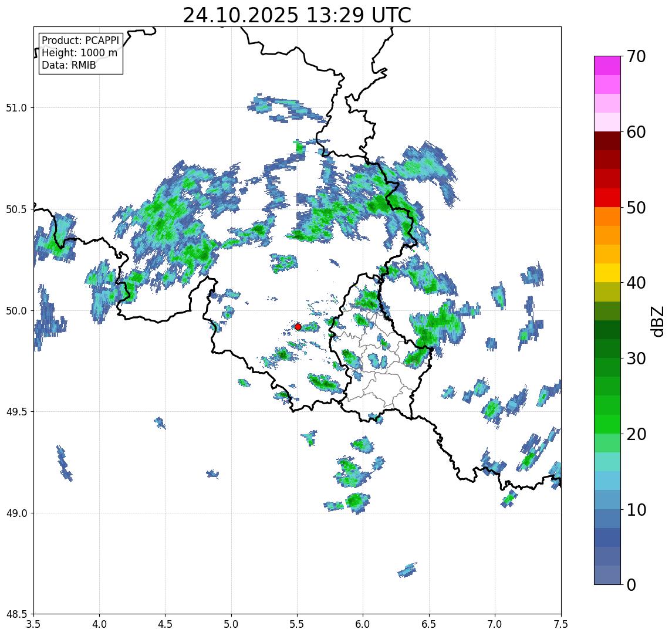
Task: Click the longitude axis label 7.5
Action: click(x=561, y=624)
